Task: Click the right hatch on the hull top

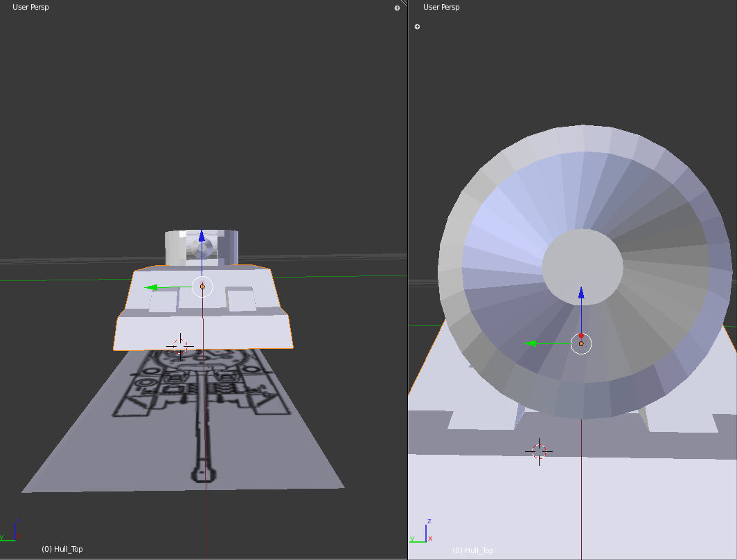Action: pyautogui.click(x=242, y=300)
